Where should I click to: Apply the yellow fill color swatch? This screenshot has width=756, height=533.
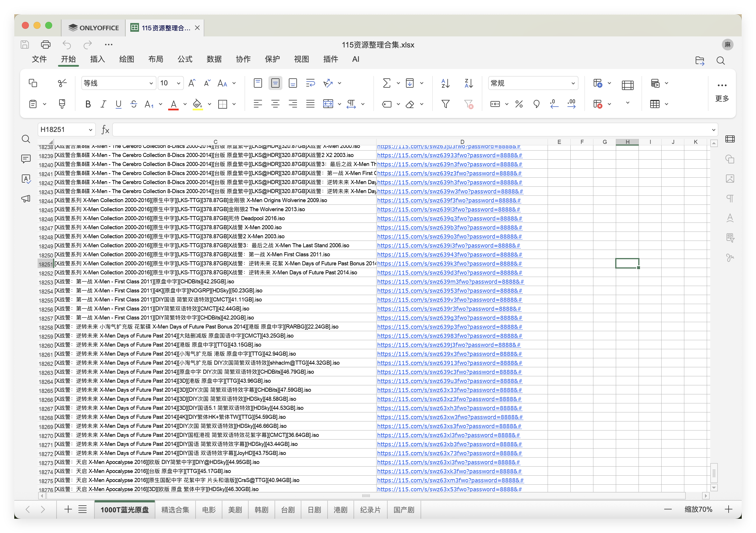(x=197, y=105)
